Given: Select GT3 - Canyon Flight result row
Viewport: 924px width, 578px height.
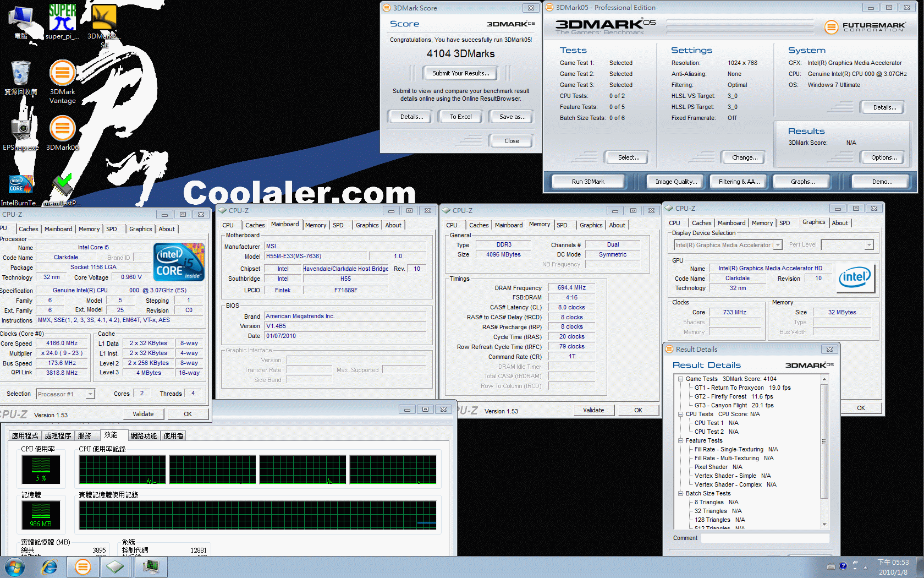Looking at the screenshot, I should tap(734, 405).
